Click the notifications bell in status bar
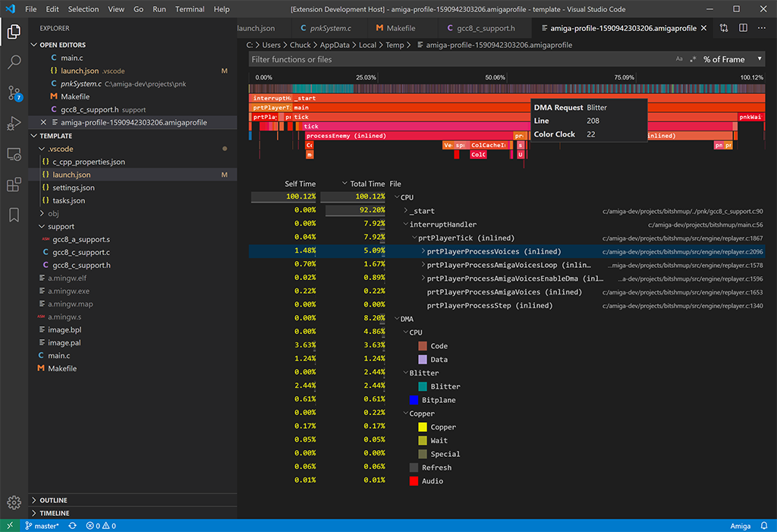The width and height of the screenshot is (777, 532). pyautogui.click(x=764, y=526)
